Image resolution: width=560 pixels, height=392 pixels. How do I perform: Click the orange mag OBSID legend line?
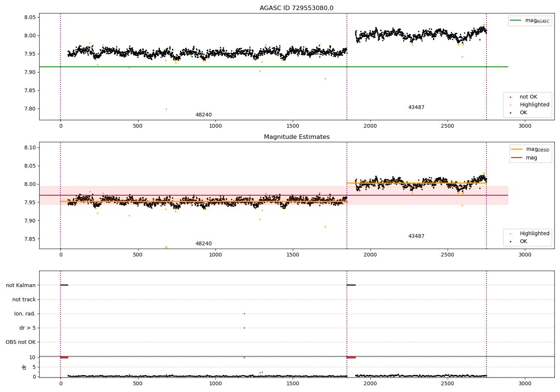(517, 149)
